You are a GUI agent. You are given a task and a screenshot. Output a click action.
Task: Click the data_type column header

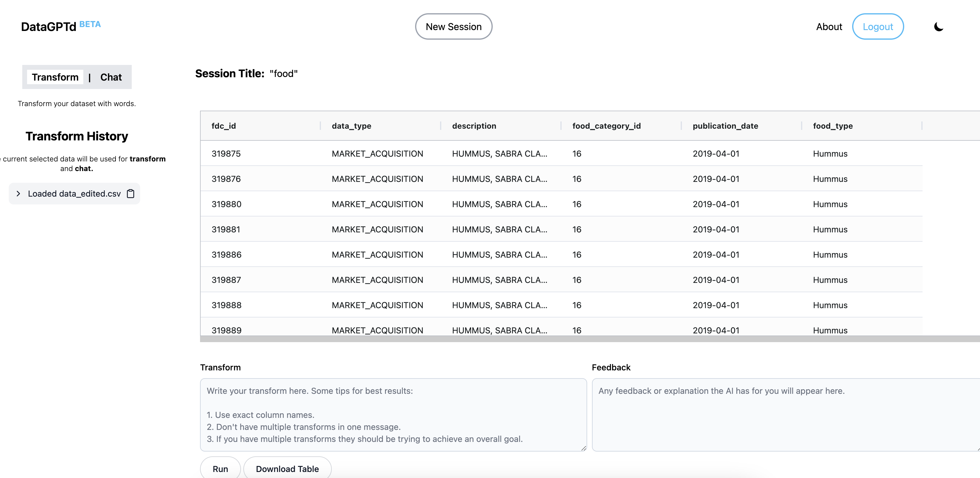point(351,126)
